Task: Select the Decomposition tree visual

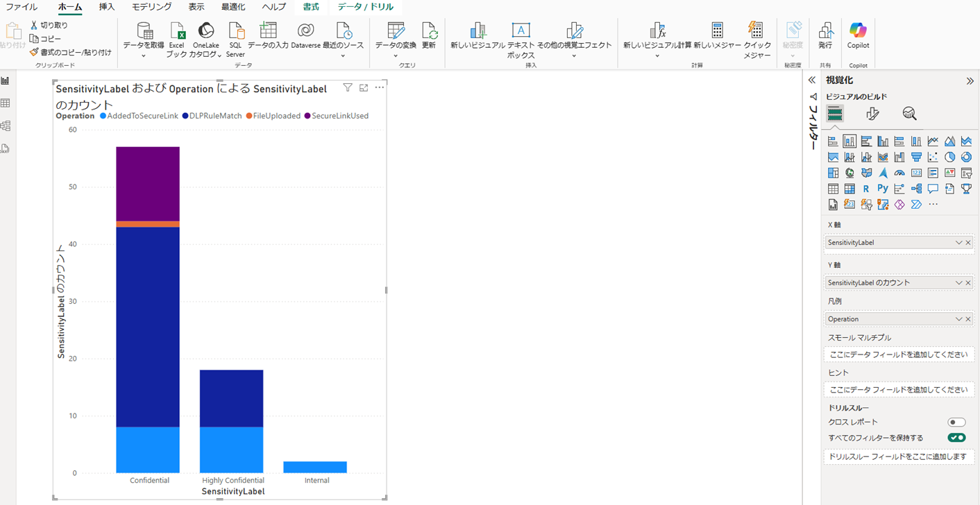Action: point(916,189)
